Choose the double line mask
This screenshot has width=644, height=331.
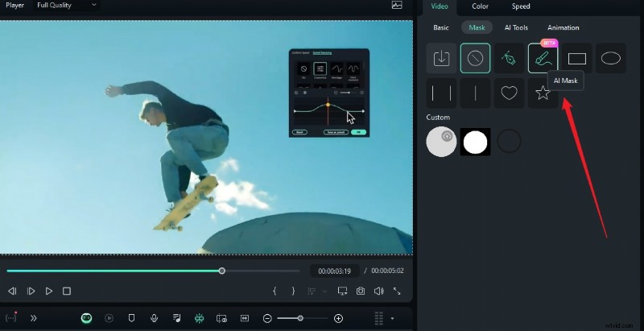[441, 93]
